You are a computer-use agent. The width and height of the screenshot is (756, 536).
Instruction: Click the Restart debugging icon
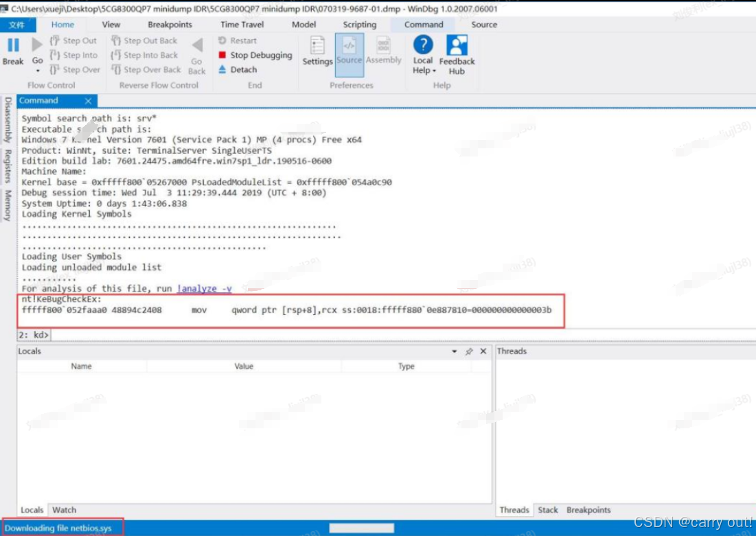(222, 40)
